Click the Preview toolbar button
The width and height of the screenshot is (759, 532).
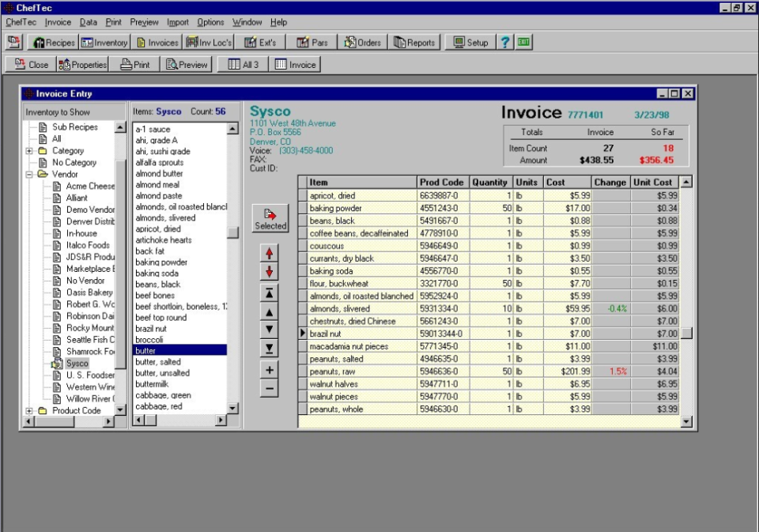[x=187, y=64]
